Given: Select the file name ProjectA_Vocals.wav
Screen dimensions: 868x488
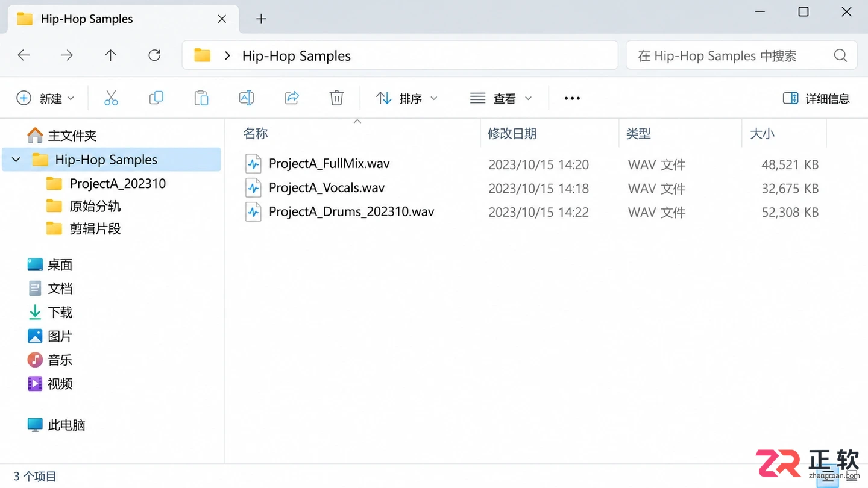Looking at the screenshot, I should 327,188.
